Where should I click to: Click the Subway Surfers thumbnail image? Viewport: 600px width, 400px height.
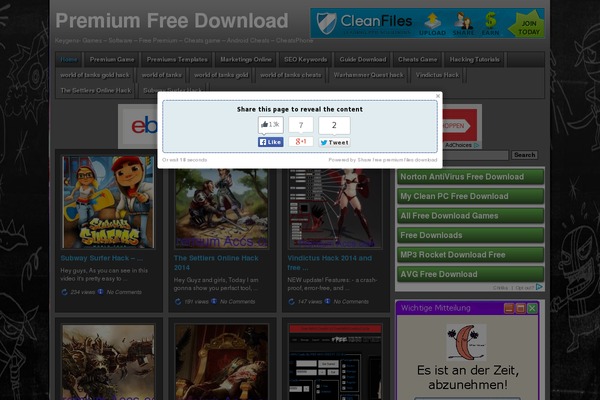108,202
